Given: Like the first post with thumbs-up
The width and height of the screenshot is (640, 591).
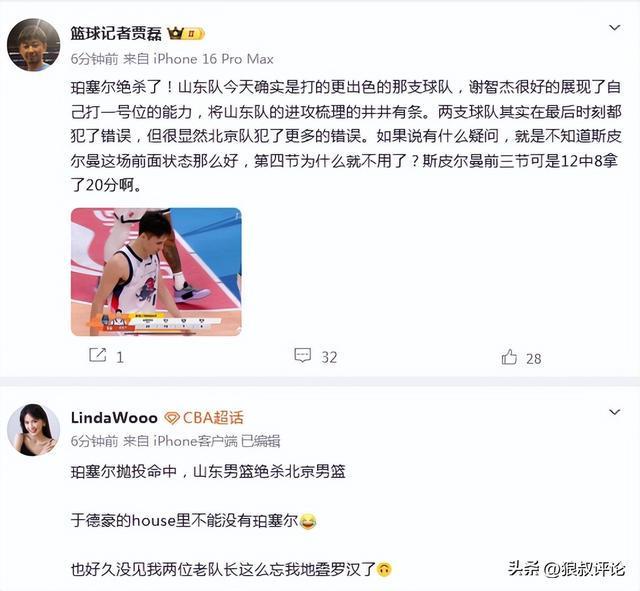Looking at the screenshot, I should (x=509, y=357).
